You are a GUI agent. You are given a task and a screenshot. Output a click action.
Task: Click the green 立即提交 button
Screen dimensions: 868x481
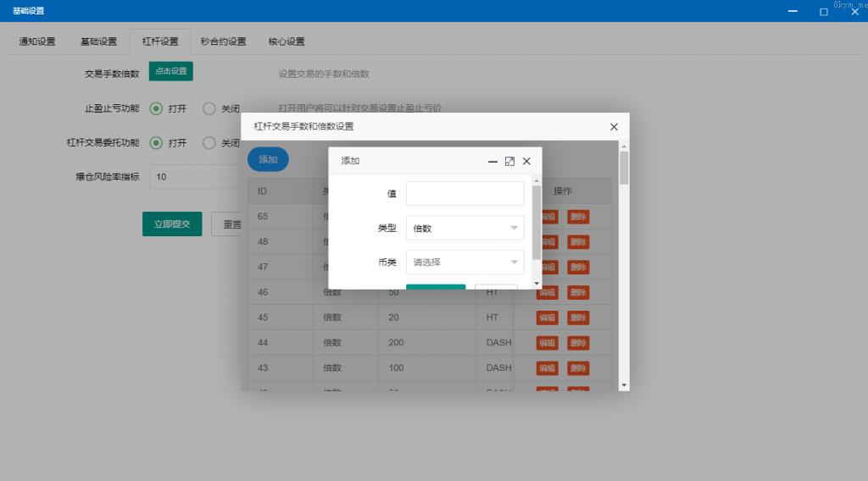[x=172, y=224]
